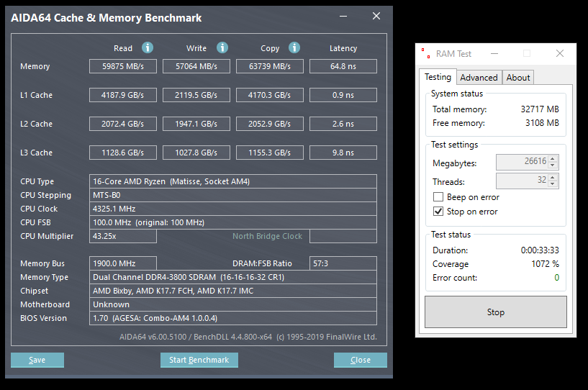Click the Total memory value 32717 MB
Viewport: 588px width, 390px height.
tap(540, 109)
